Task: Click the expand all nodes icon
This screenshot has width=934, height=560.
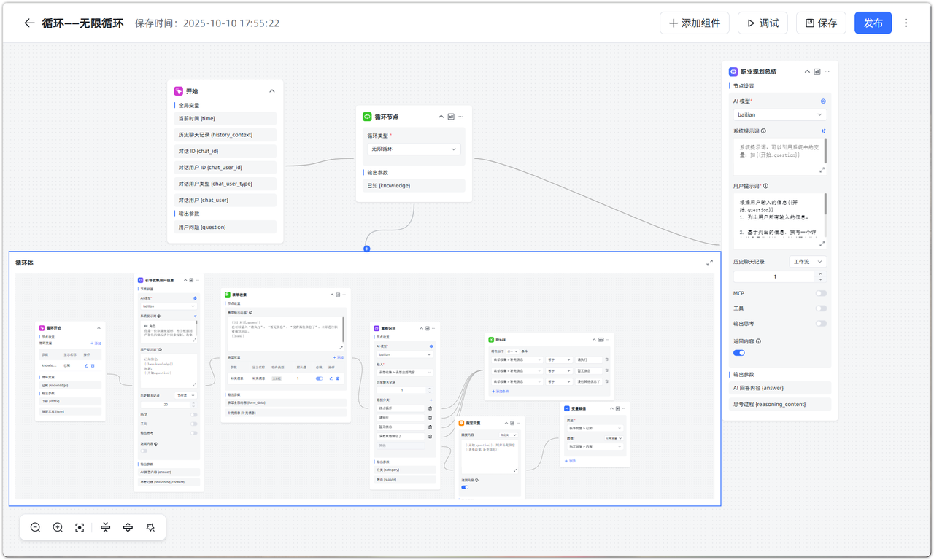Action: coord(128,527)
